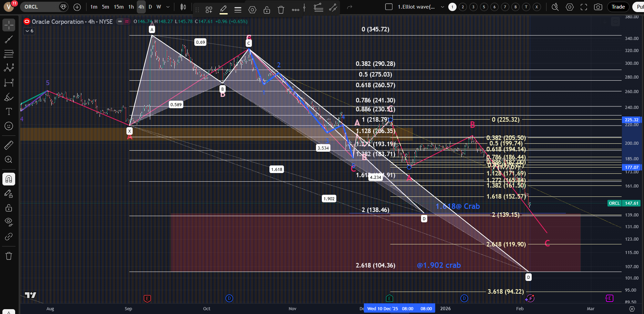Choose the text annotation tool
The image size is (644, 314).
tap(9, 111)
